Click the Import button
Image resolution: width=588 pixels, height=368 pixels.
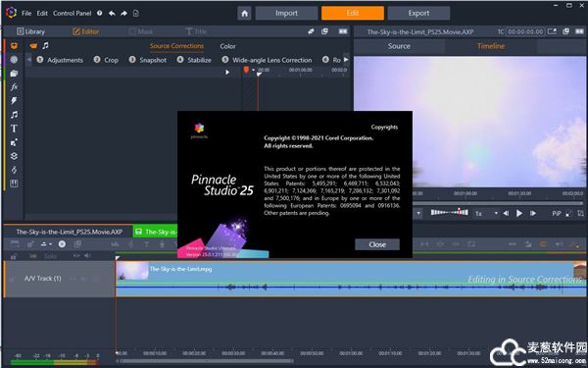pos(286,13)
